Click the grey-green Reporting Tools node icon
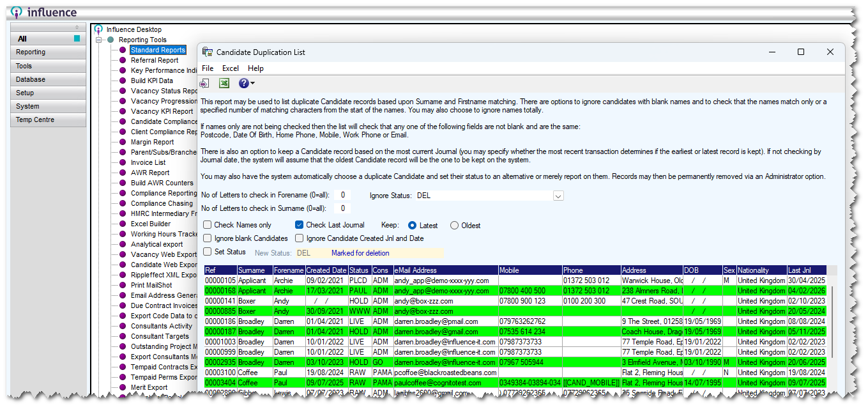 [x=110, y=40]
